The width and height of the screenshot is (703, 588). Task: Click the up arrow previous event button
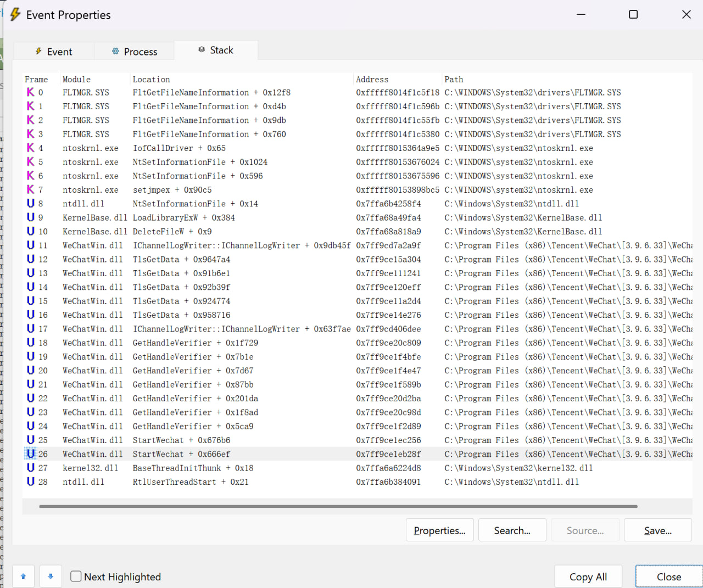coord(23,576)
